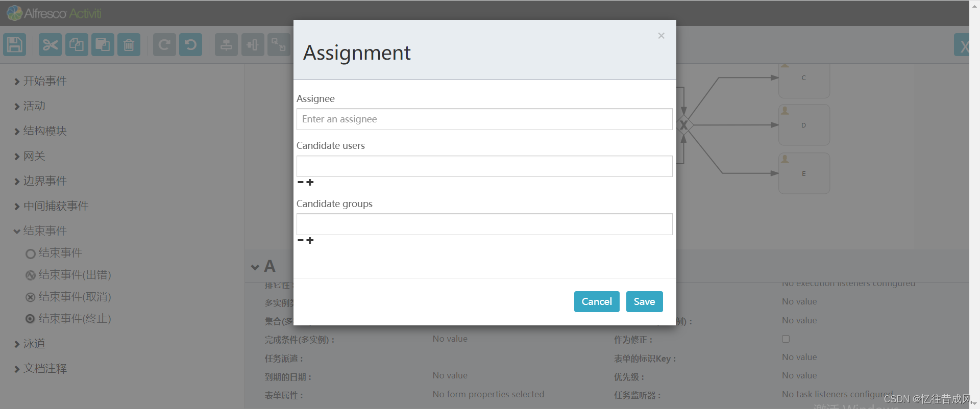Add a candidate group with the plus icon
980x409 pixels.
click(310, 240)
